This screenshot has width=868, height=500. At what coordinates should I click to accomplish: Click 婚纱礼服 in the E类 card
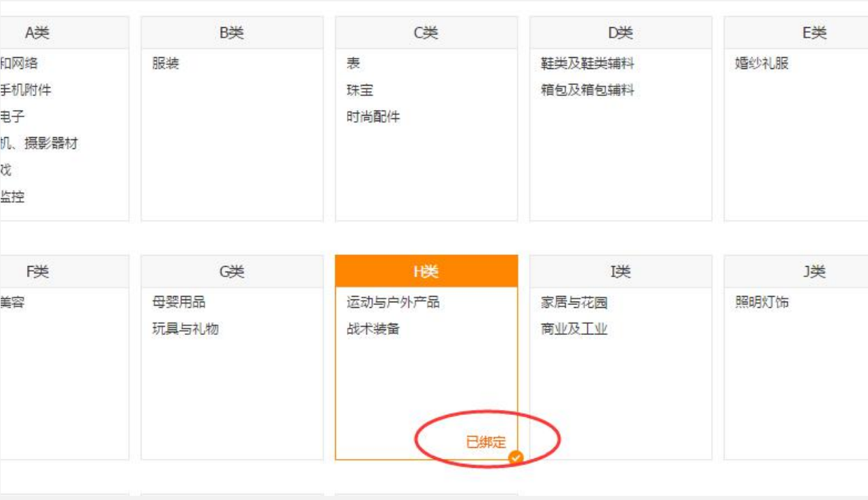click(762, 64)
